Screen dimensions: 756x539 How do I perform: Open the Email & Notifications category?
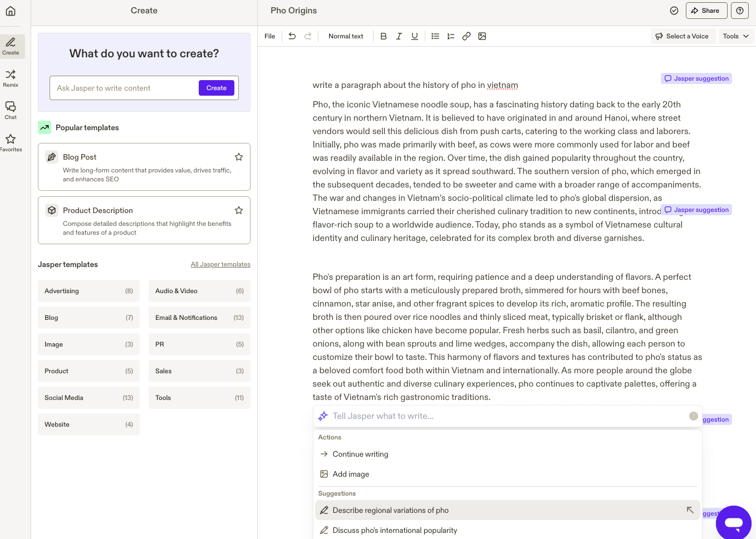200,318
